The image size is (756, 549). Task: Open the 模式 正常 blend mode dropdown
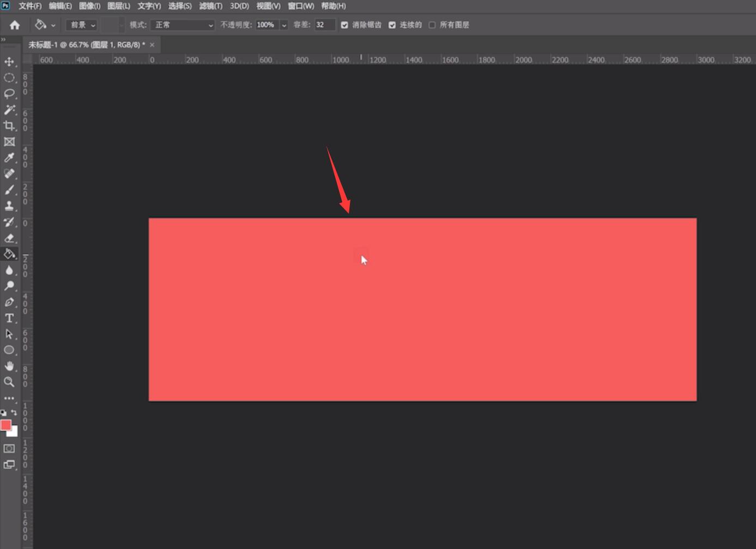pyautogui.click(x=183, y=25)
